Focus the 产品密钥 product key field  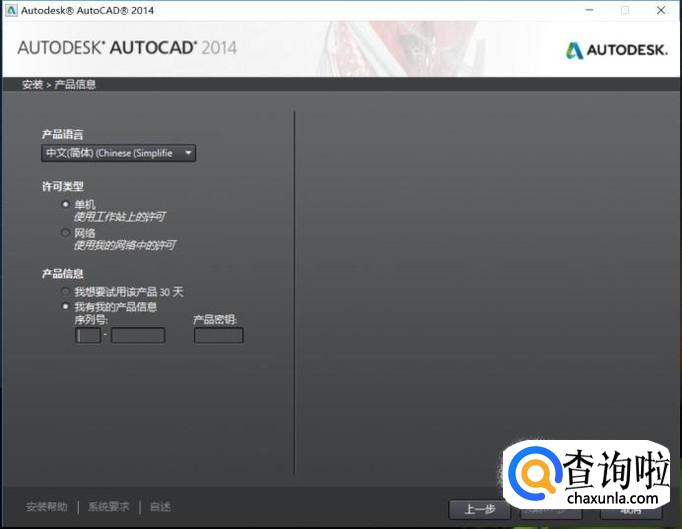click(x=218, y=336)
